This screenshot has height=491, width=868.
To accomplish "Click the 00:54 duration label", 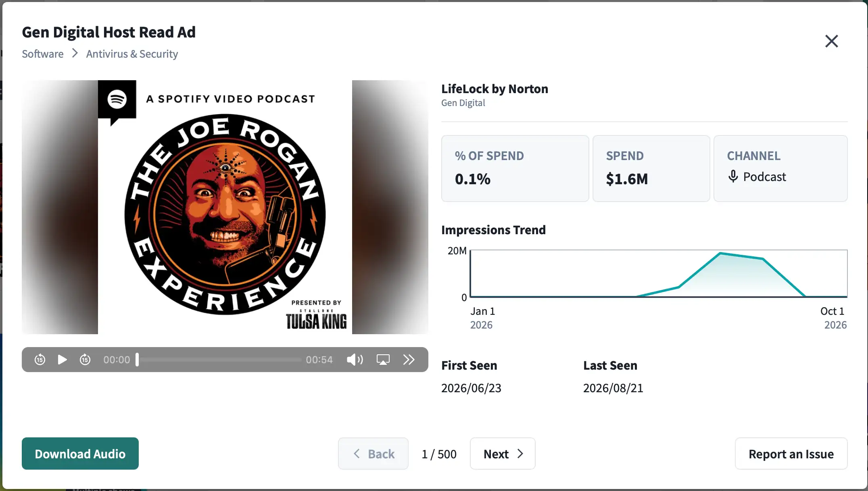I will [x=319, y=360].
